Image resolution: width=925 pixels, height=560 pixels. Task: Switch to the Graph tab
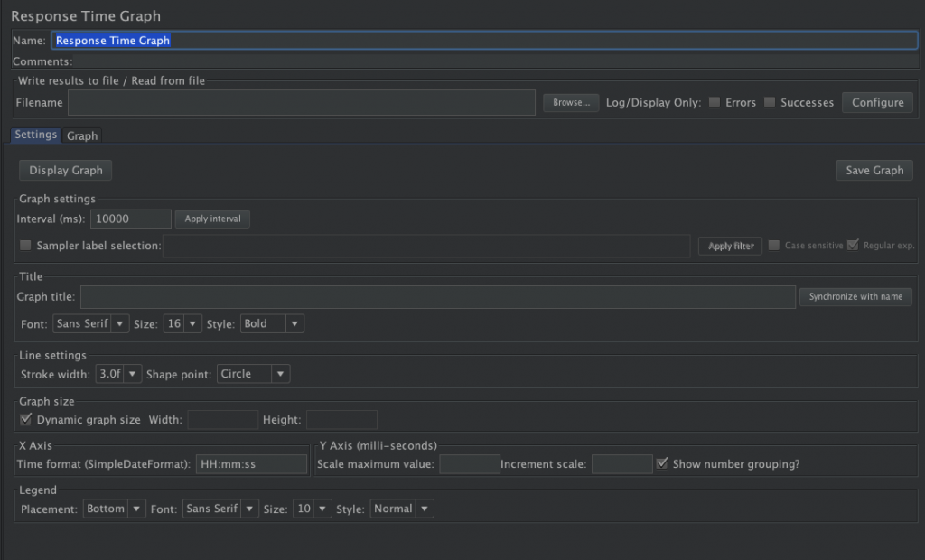pos(82,136)
